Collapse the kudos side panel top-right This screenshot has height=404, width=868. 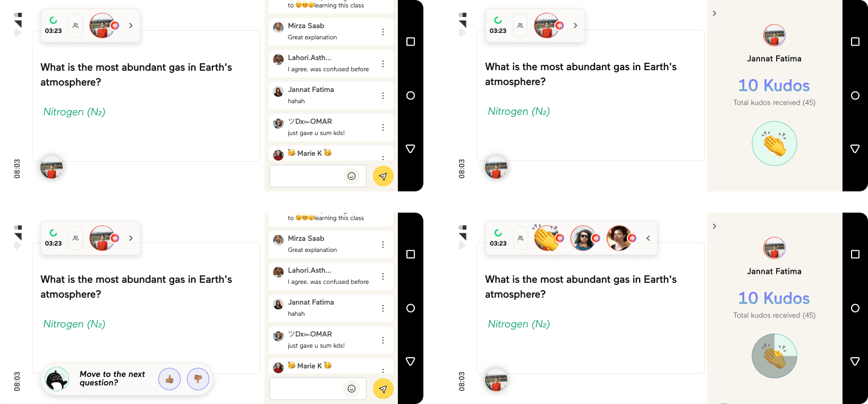[714, 13]
